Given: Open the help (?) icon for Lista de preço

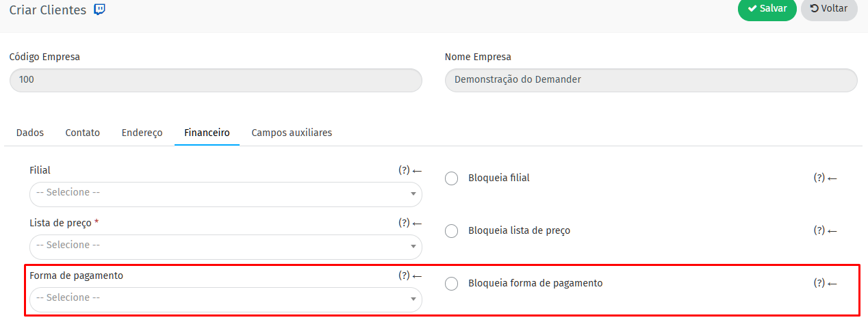Looking at the screenshot, I should (404, 223).
